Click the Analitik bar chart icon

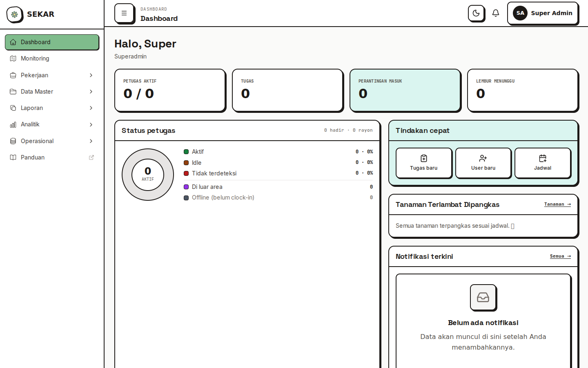[13, 124]
